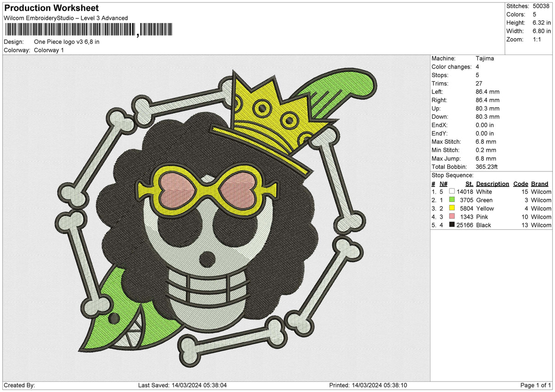Image resolution: width=555 pixels, height=392 pixels.
Task: Click the Left value '86.4 mm'
Action: click(x=487, y=92)
